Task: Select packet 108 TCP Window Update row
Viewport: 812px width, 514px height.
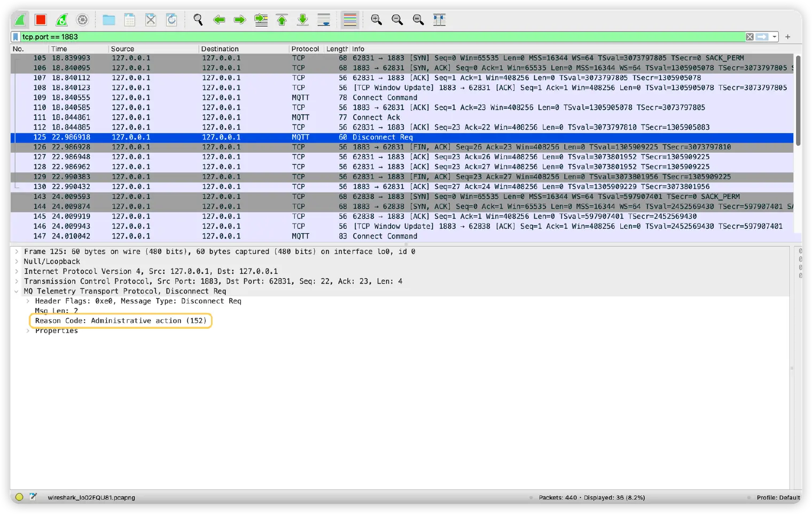Action: 402,88
